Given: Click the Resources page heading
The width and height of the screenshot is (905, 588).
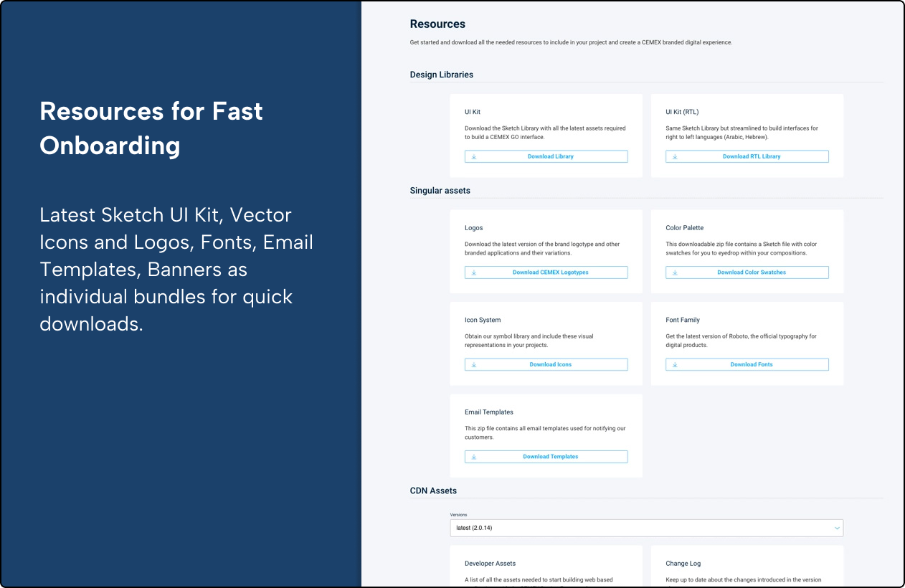Looking at the screenshot, I should point(437,24).
